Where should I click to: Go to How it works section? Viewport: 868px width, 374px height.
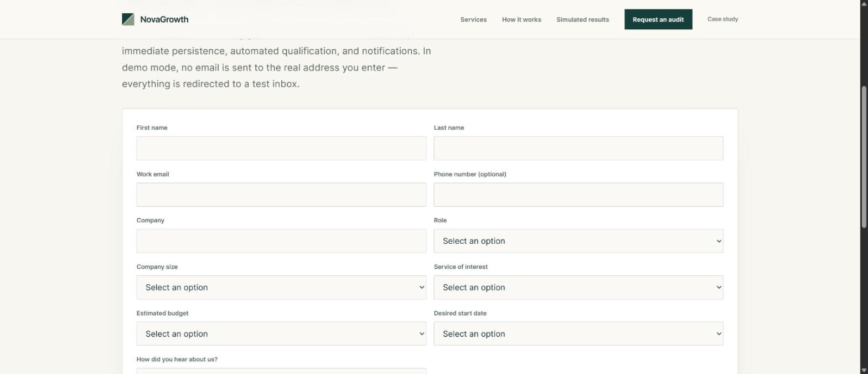pos(521,19)
